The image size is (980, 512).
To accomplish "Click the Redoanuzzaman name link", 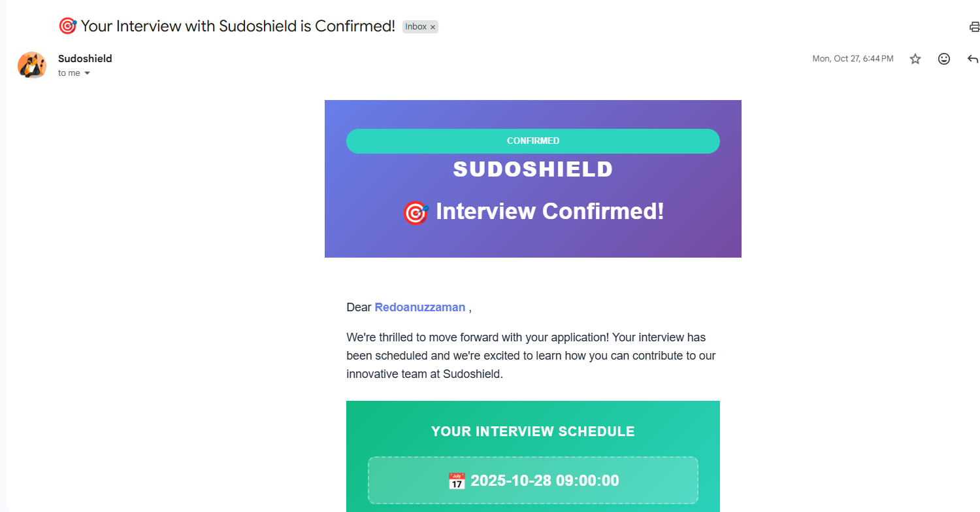I will pyautogui.click(x=419, y=307).
